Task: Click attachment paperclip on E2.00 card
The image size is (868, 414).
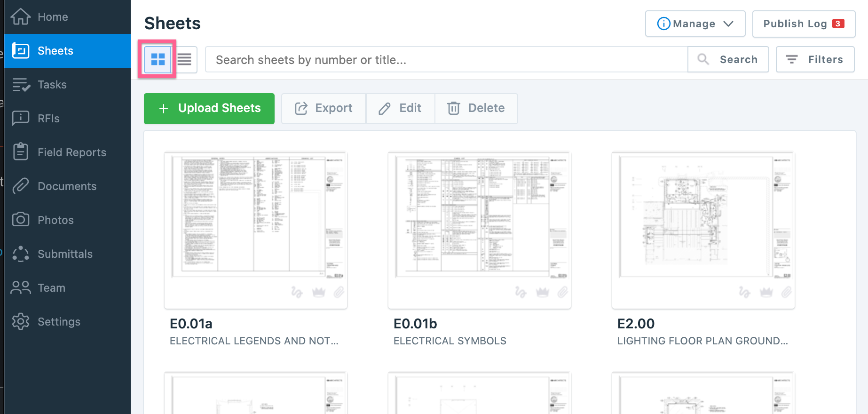Action: [787, 292]
